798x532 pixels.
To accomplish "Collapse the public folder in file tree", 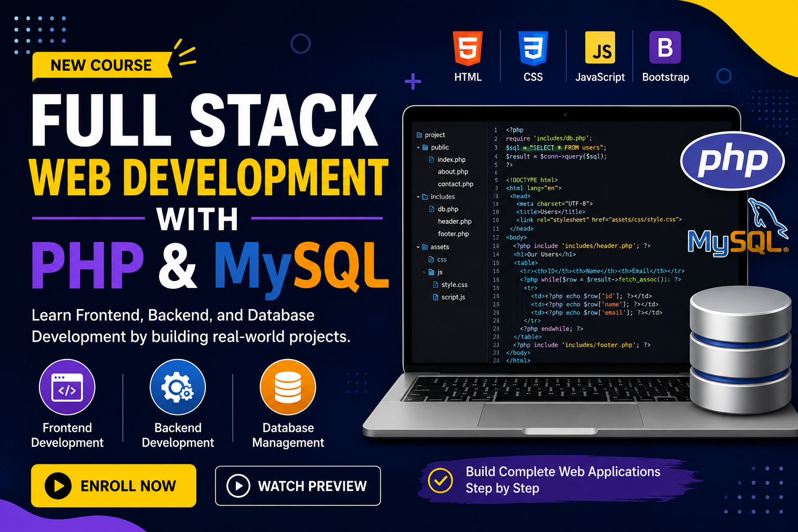I will (x=418, y=148).
